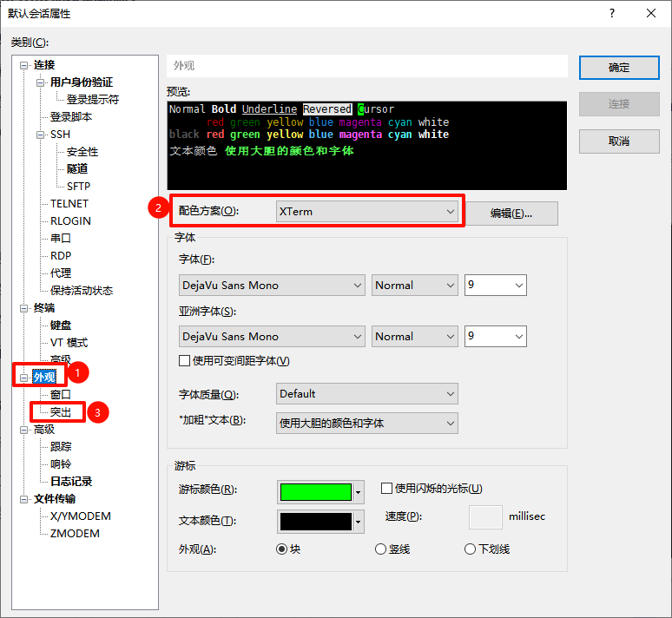Select 键盘 in the tree
Viewport: 672px width, 618px height.
tap(61, 325)
